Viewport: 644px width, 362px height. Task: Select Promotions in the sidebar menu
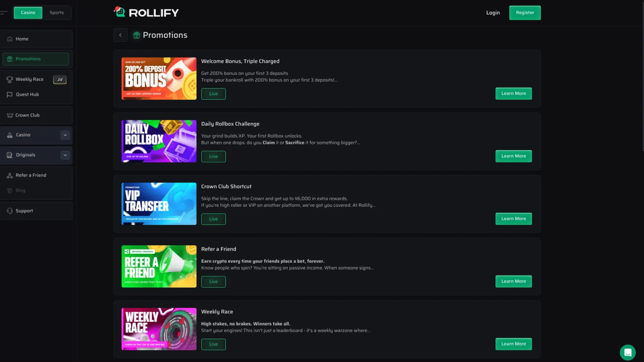(36, 59)
